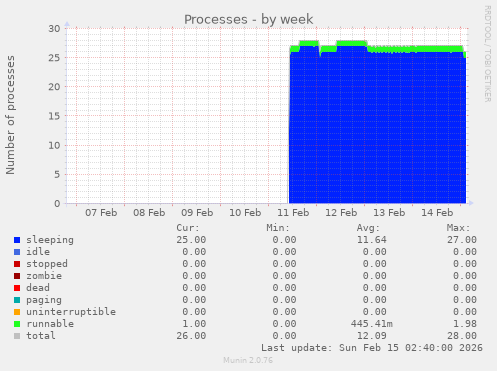The height and width of the screenshot is (371, 497).
Task: Click the y-axis tick label 15
Action: click(x=54, y=116)
